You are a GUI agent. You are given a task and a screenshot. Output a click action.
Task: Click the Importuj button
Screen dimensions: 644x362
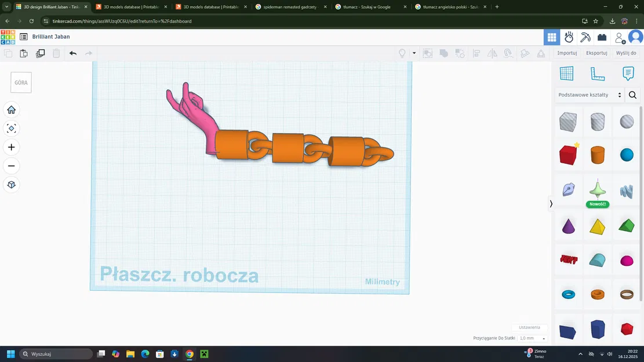[567, 53]
